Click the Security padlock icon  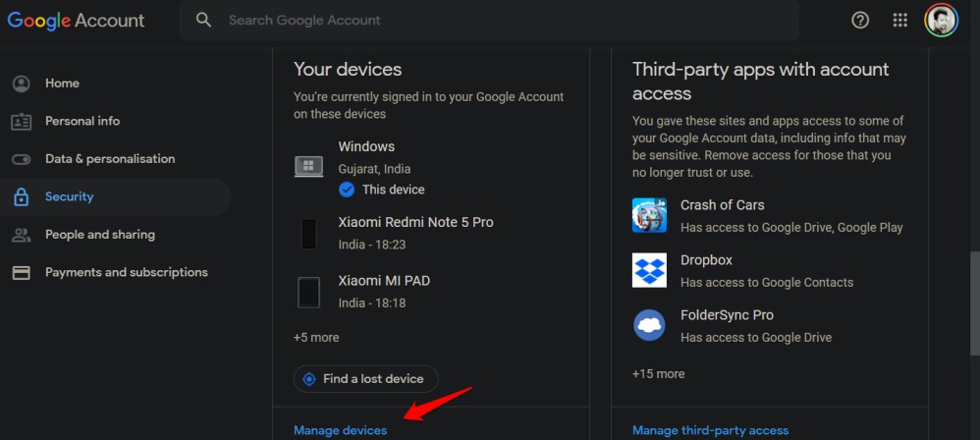click(22, 196)
